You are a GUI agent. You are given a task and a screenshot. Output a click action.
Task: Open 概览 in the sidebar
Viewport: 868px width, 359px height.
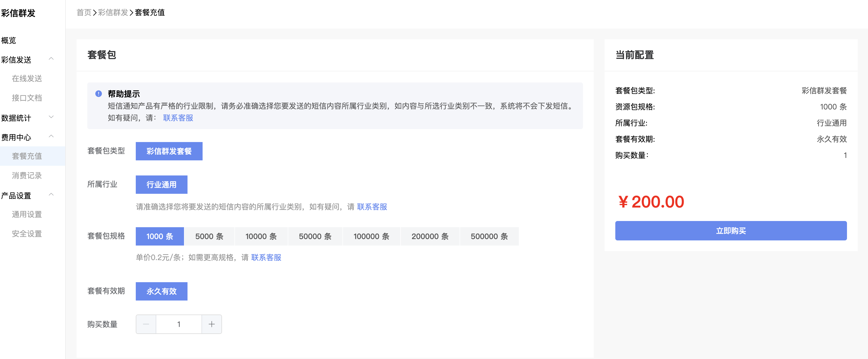pos(9,40)
